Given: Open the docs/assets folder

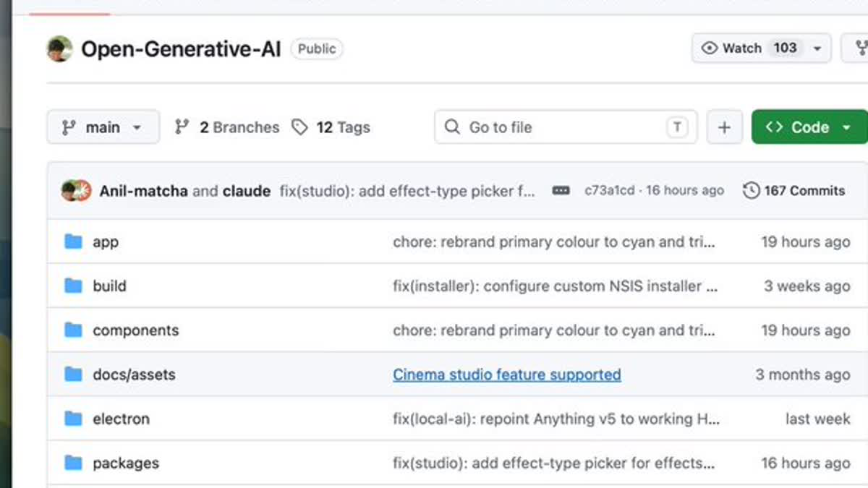Looking at the screenshot, I should (134, 374).
